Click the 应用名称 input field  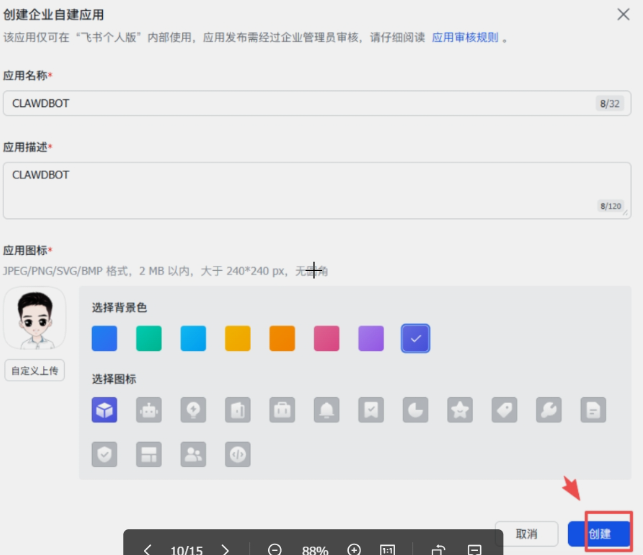(x=300, y=103)
